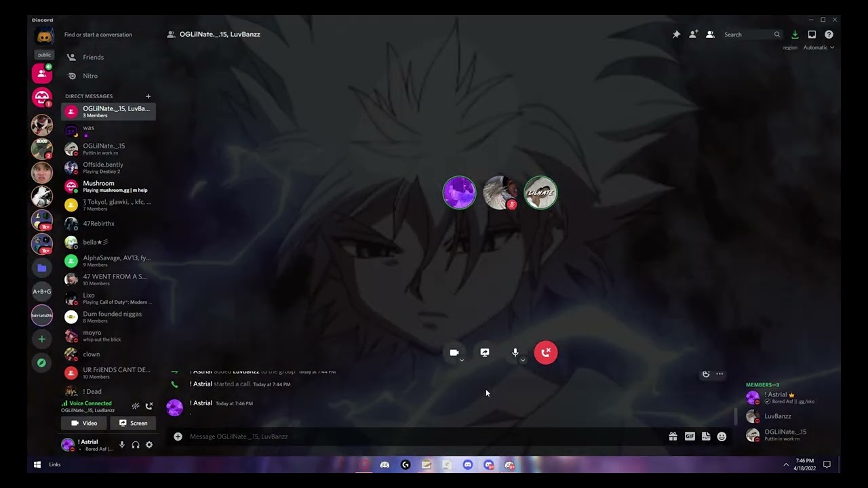868x488 pixels.
Task: Select the muted participant avatar in the call
Action: [x=500, y=192]
